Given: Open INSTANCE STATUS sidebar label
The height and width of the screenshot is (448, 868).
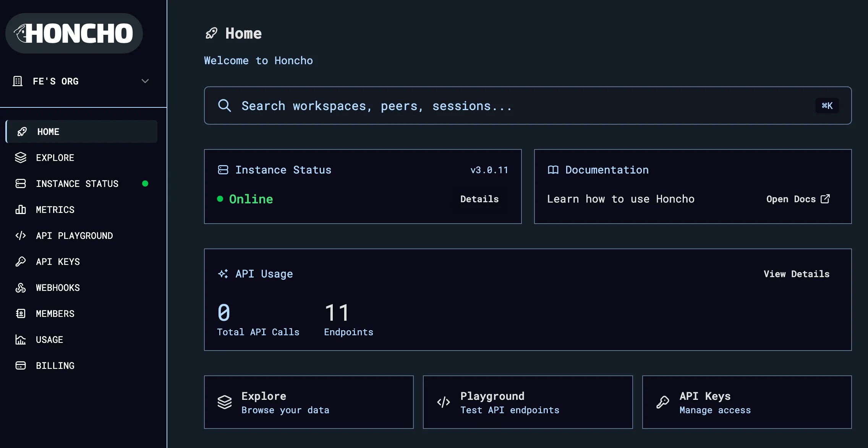Looking at the screenshot, I should [x=77, y=183].
